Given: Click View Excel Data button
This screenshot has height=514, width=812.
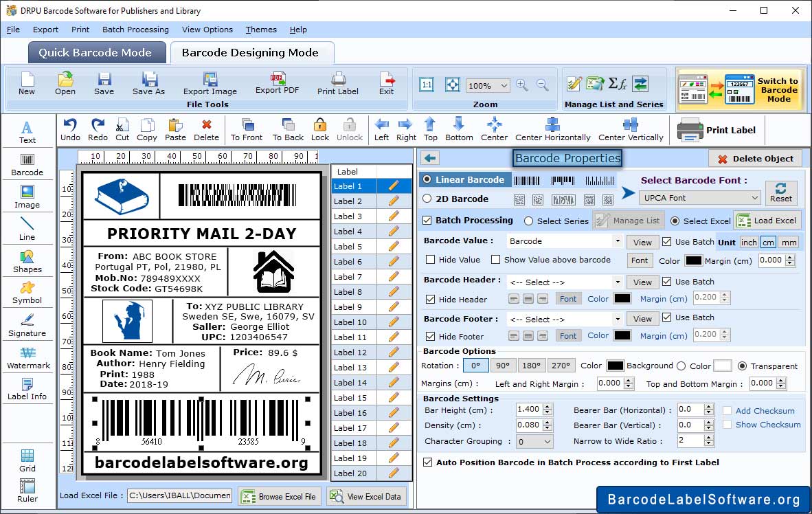Looking at the screenshot, I should click(366, 496).
